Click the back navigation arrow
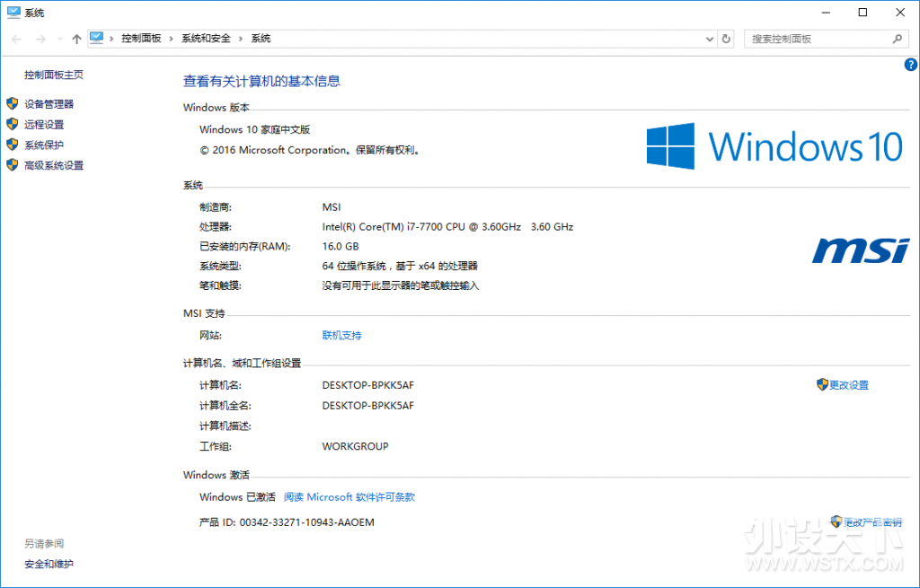Viewport: 920px width, 588px height. (16, 39)
